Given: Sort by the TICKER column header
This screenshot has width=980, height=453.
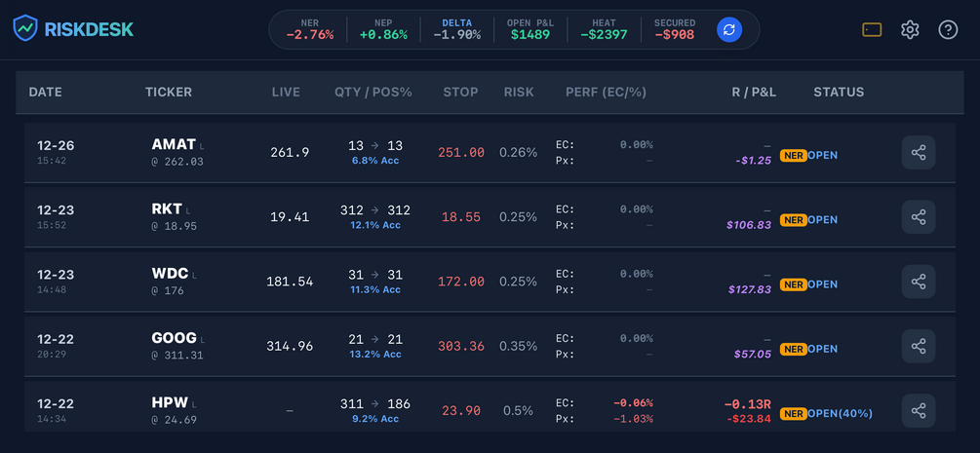Looking at the screenshot, I should click(169, 93).
